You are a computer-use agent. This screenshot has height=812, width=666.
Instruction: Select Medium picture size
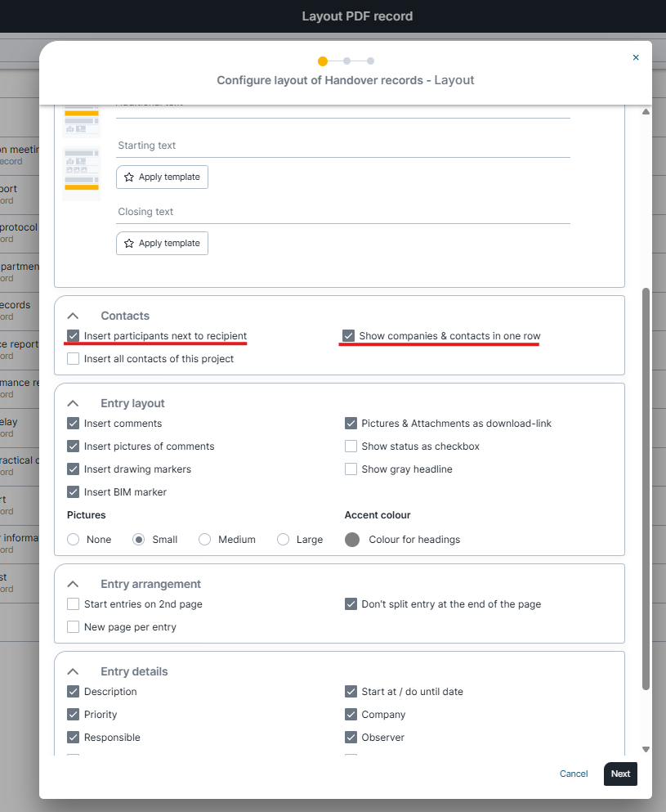tap(205, 540)
